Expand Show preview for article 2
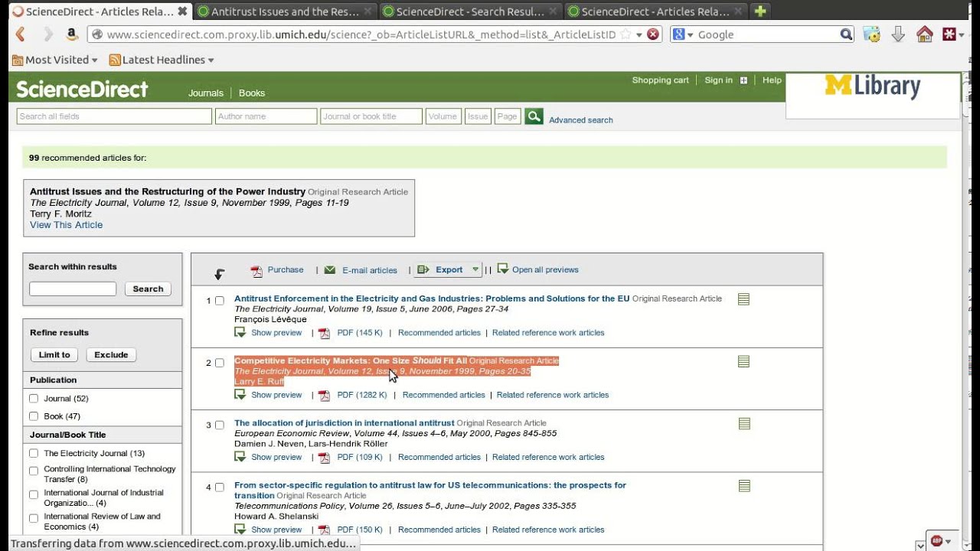980x551 pixels. (x=276, y=395)
